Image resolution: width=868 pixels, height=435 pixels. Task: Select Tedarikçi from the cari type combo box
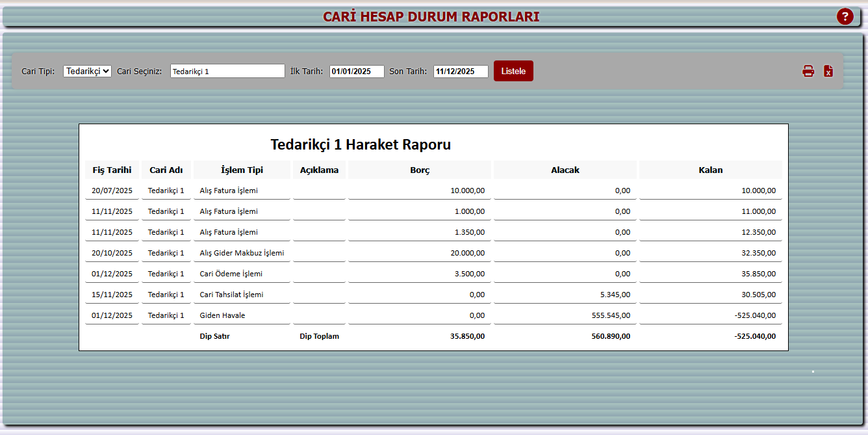pyautogui.click(x=86, y=71)
